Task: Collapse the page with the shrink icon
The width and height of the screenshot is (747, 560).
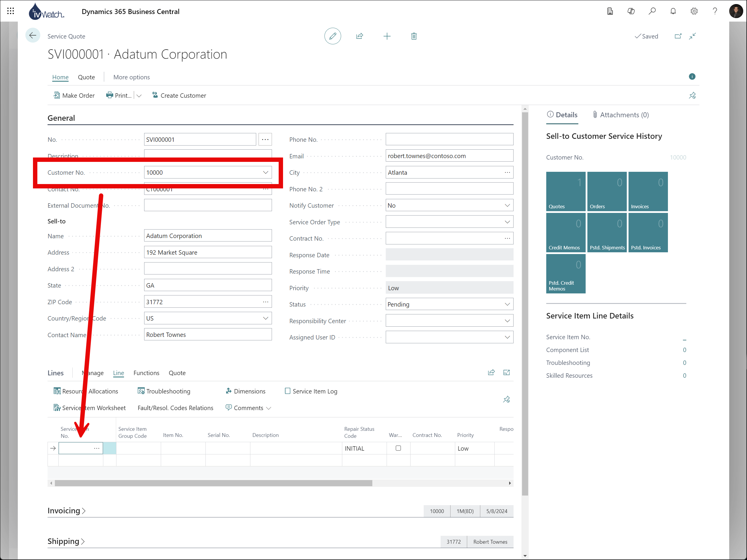Action: click(x=692, y=36)
